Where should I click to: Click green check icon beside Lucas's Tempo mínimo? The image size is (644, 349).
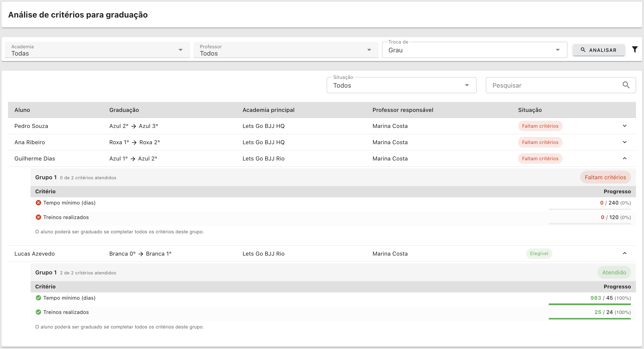point(38,298)
